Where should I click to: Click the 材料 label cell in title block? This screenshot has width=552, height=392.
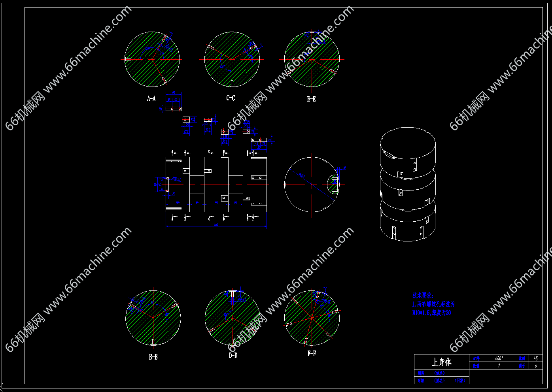pyautogui.click(x=476, y=358)
